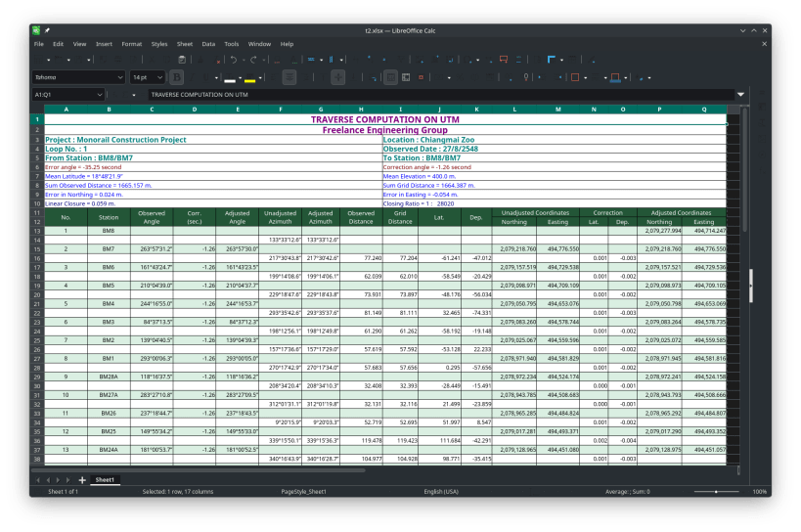Click the LibreOffice Calc title bar icon
801x532 pixels.
pos(37,30)
